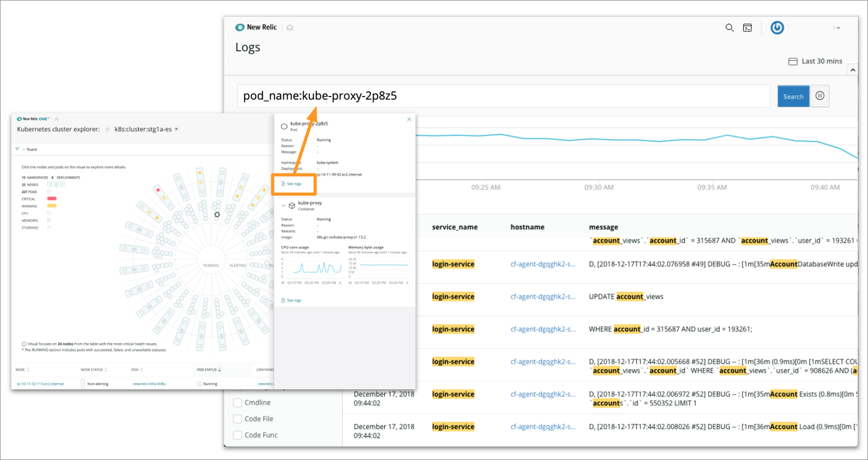Tick the Cmdline checkbox
Viewport: 868px width, 460px height.
[x=238, y=403]
